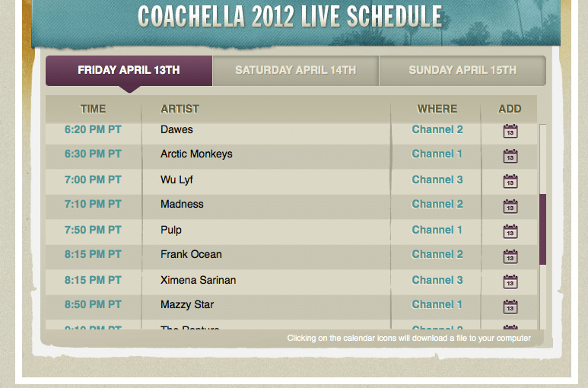The height and width of the screenshot is (388, 588).
Task: Select the Friday April 13th tab
Action: pyautogui.click(x=129, y=71)
